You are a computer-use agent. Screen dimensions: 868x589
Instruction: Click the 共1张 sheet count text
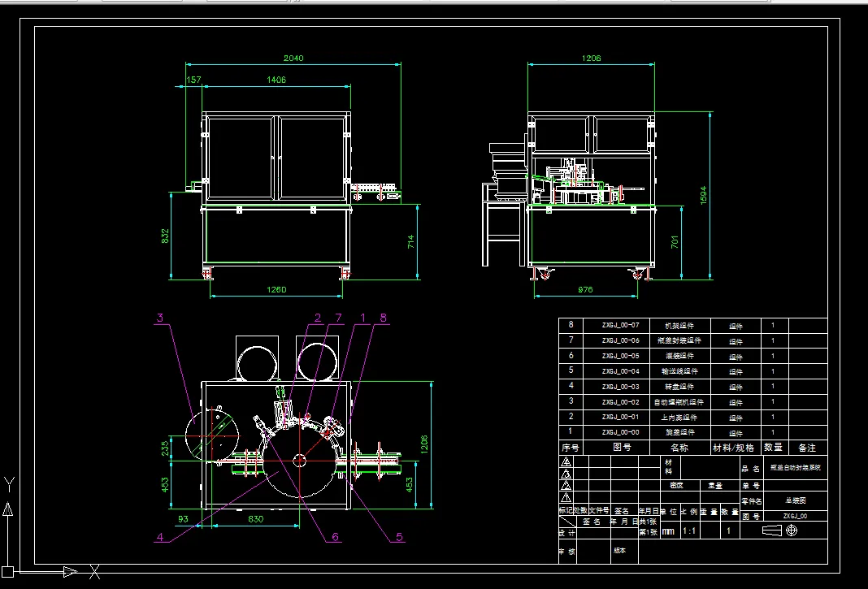pyautogui.click(x=648, y=522)
